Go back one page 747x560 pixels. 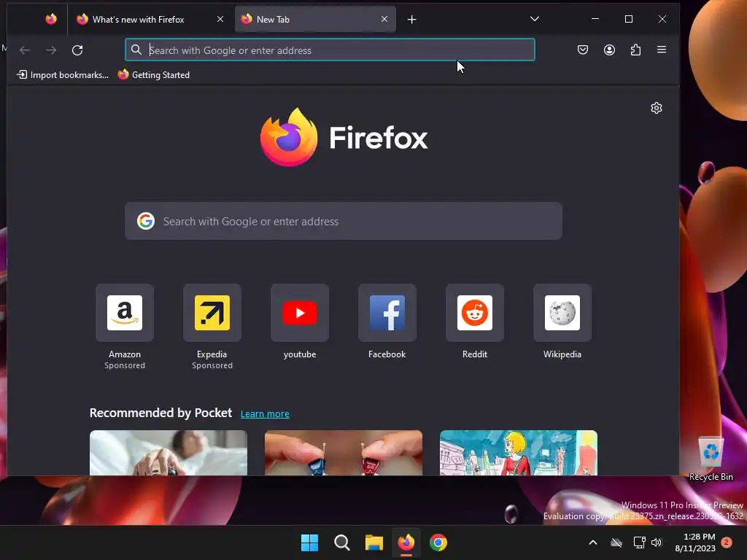25,50
